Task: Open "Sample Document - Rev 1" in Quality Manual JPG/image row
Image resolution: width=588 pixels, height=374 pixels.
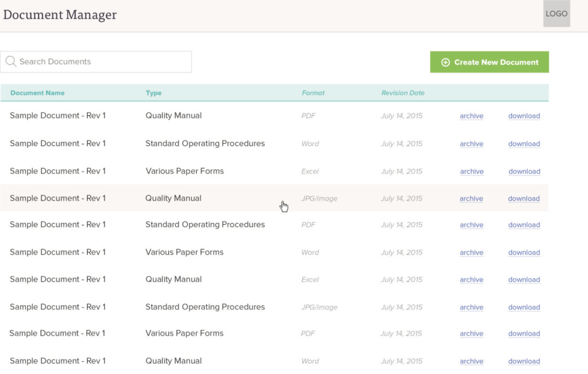Action: click(x=58, y=198)
